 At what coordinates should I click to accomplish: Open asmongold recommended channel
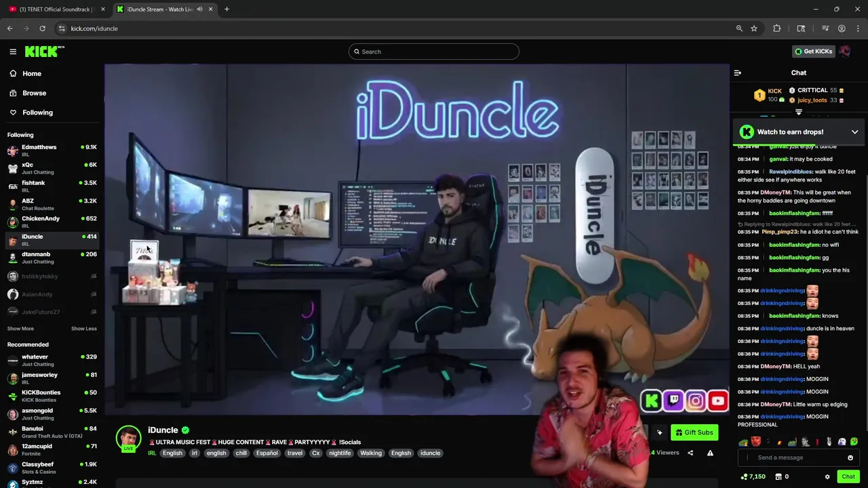tap(52, 413)
